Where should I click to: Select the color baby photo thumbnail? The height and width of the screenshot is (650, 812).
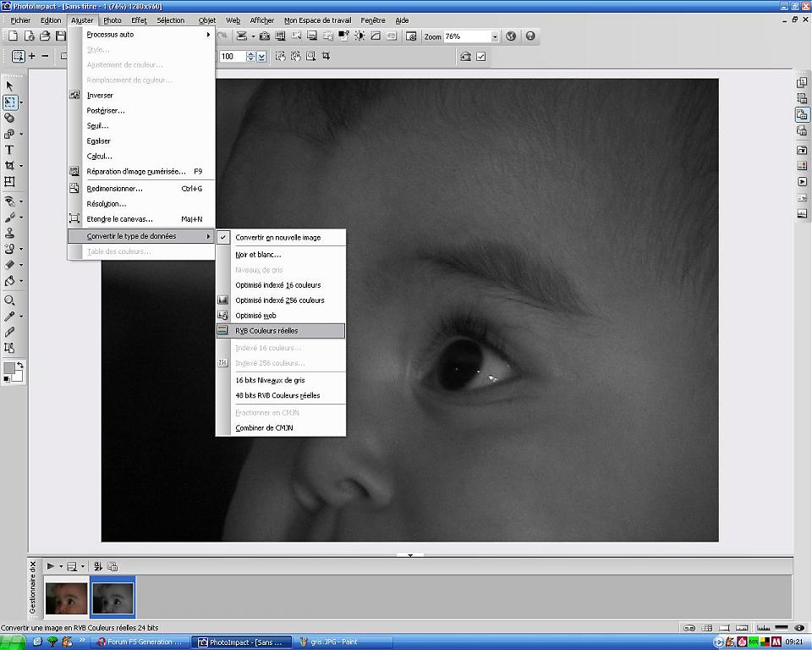click(67, 598)
